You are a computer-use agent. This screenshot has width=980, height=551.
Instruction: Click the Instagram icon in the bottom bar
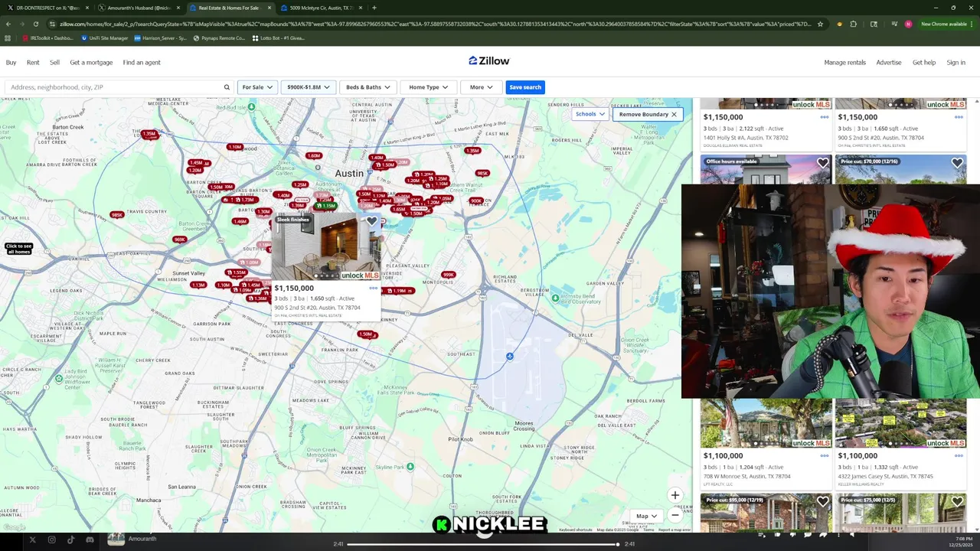(x=51, y=540)
